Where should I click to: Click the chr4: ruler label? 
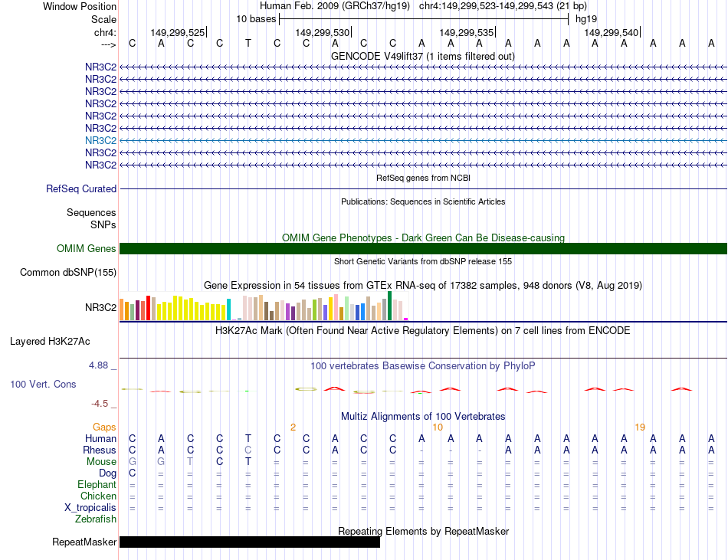(x=105, y=32)
